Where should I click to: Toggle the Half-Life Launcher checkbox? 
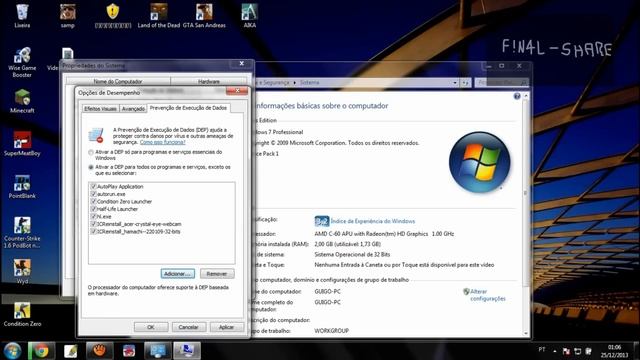pyautogui.click(x=93, y=209)
